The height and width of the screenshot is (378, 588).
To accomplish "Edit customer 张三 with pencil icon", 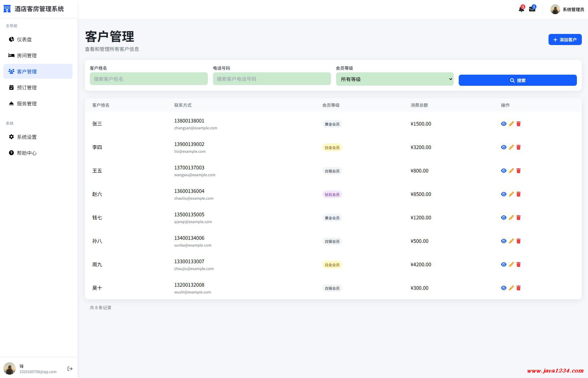I will click(x=511, y=124).
